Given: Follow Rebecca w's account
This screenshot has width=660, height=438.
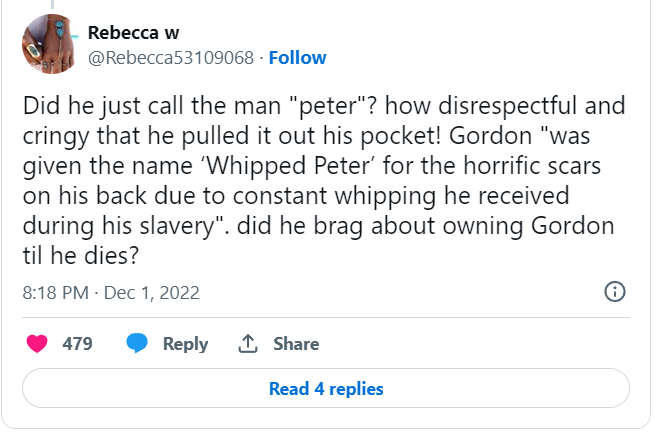Looking at the screenshot, I should [x=297, y=58].
